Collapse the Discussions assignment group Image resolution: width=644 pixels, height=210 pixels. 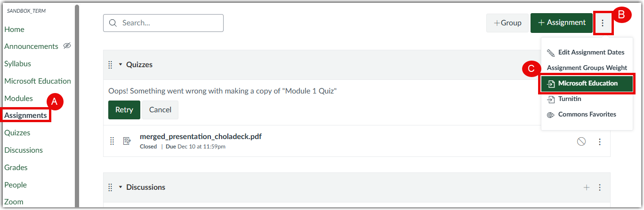(121, 187)
